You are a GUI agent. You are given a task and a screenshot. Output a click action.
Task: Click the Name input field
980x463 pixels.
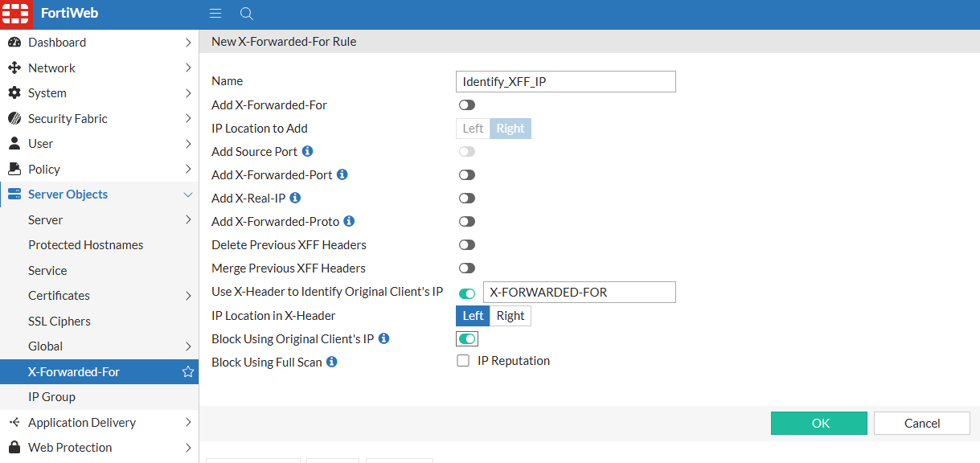coord(566,81)
